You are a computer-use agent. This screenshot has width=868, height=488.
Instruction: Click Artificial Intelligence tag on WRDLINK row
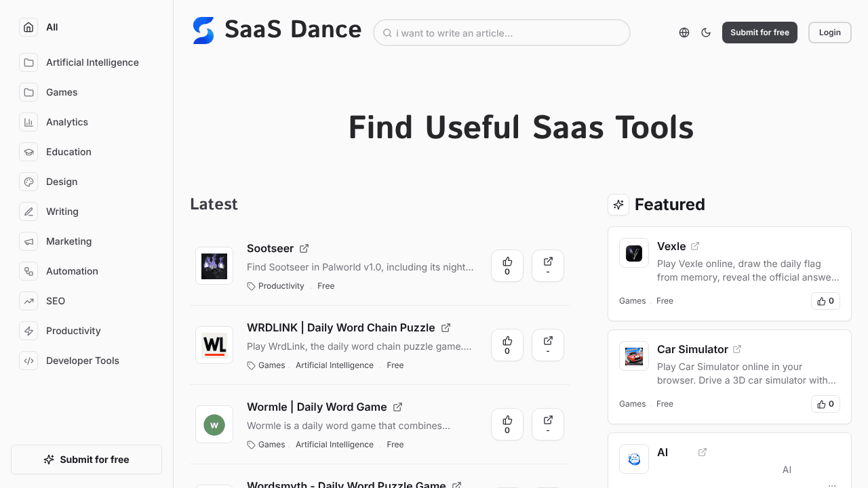(x=334, y=365)
